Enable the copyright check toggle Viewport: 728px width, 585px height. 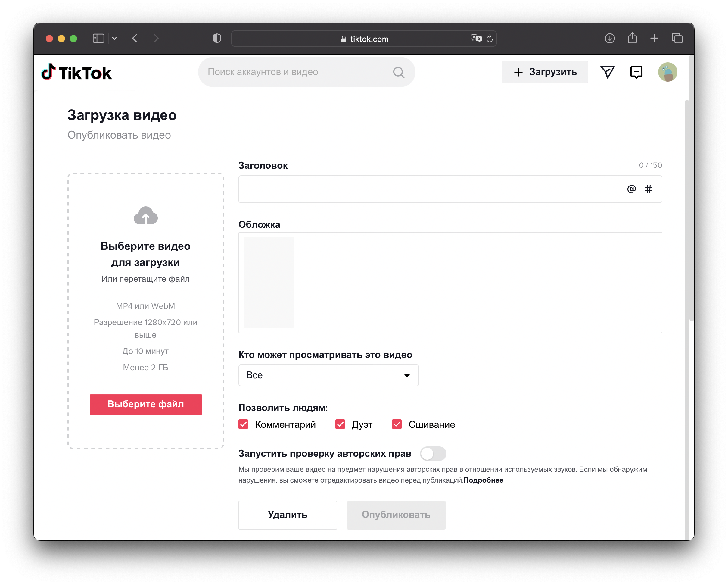tap(433, 454)
